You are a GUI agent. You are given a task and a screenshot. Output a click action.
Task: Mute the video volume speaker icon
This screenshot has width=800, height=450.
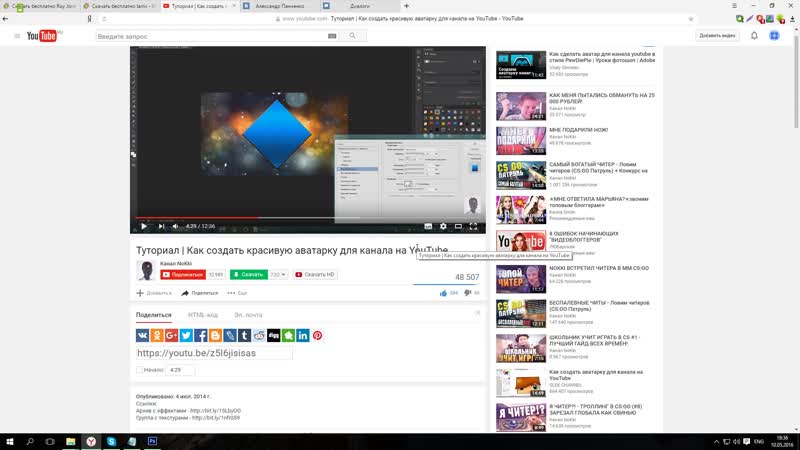point(176,226)
